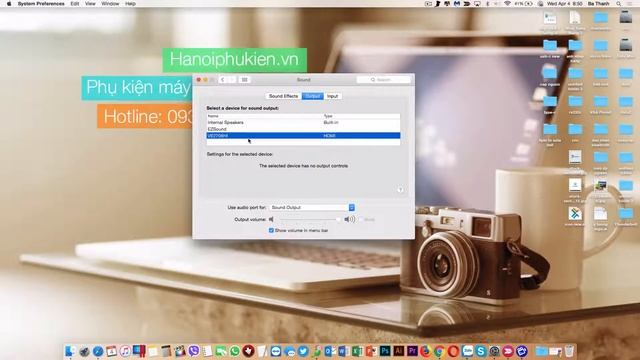This screenshot has height=360, width=640.
Task: Toggle Show volume in menu bar
Action: click(x=271, y=231)
